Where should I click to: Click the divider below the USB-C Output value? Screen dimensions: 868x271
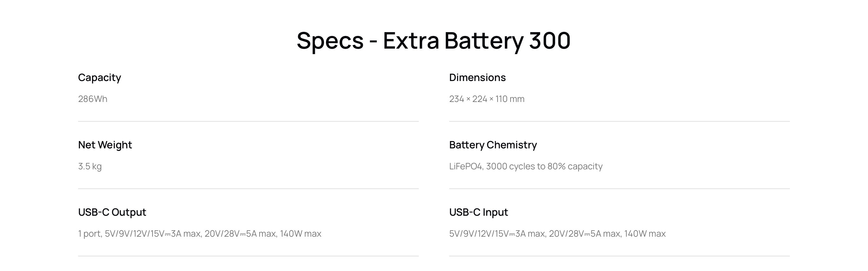click(x=248, y=256)
